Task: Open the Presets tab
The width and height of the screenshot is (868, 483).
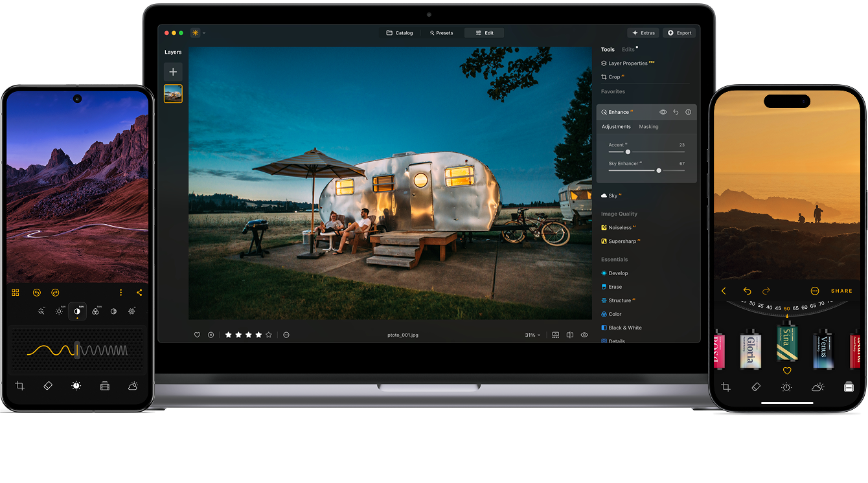Action: pos(442,32)
